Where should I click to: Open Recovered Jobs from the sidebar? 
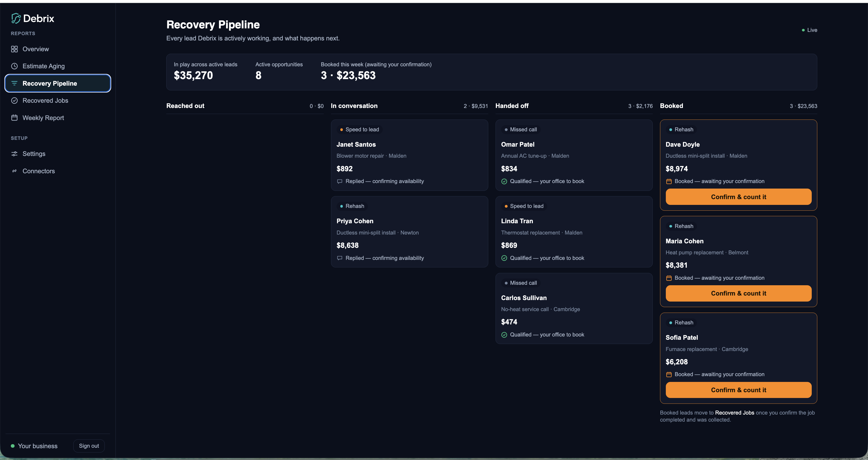coord(58,100)
